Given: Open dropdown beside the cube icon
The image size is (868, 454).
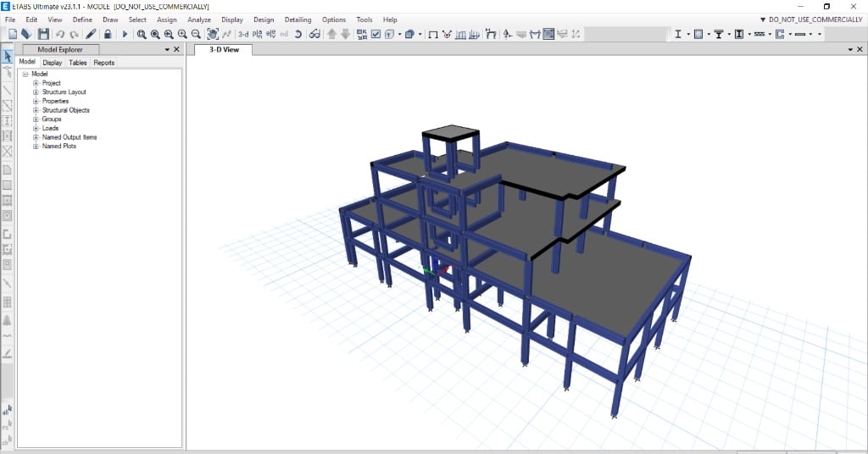Looking at the screenshot, I should 420,34.
